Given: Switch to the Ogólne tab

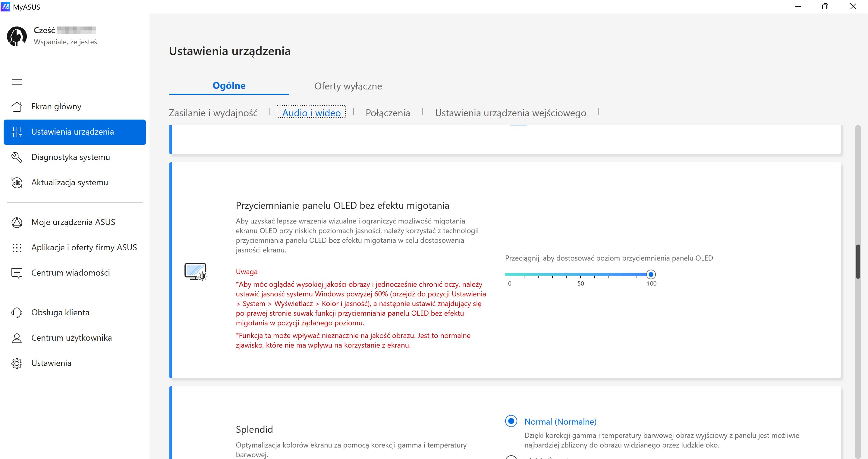Looking at the screenshot, I should 229,86.
